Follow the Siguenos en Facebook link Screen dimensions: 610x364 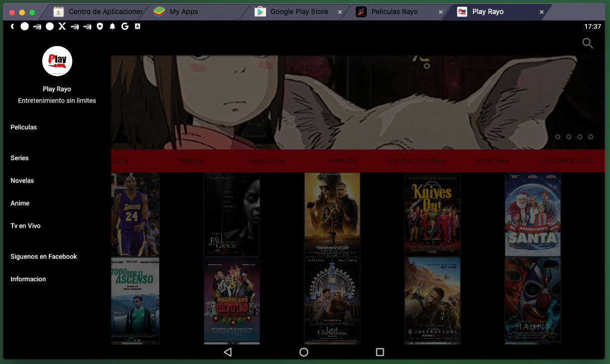[44, 256]
